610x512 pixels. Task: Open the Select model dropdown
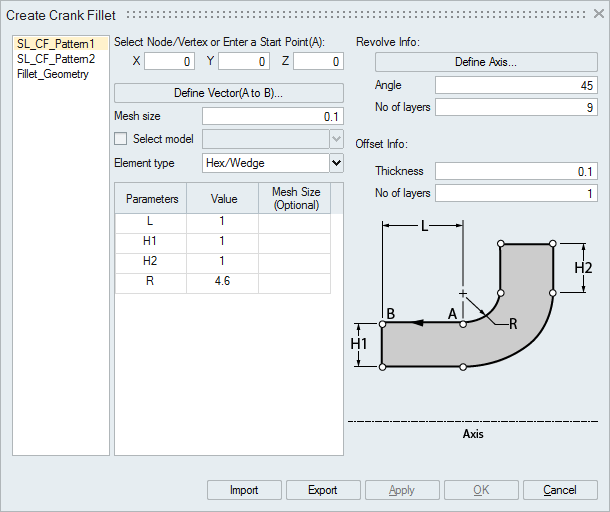point(273,139)
